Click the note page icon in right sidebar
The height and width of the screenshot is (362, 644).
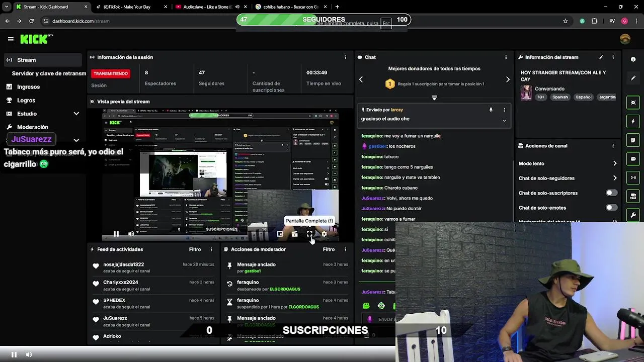633,140
